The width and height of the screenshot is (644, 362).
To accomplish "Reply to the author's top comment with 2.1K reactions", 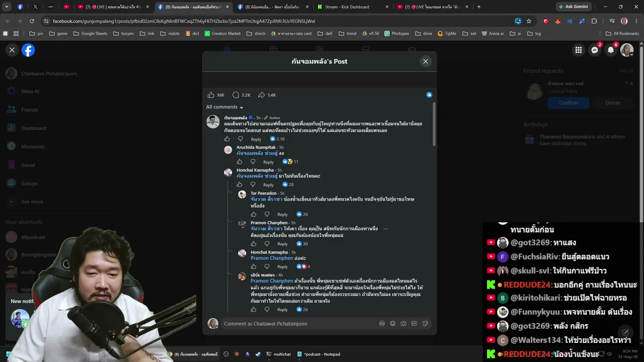I will pos(256,139).
